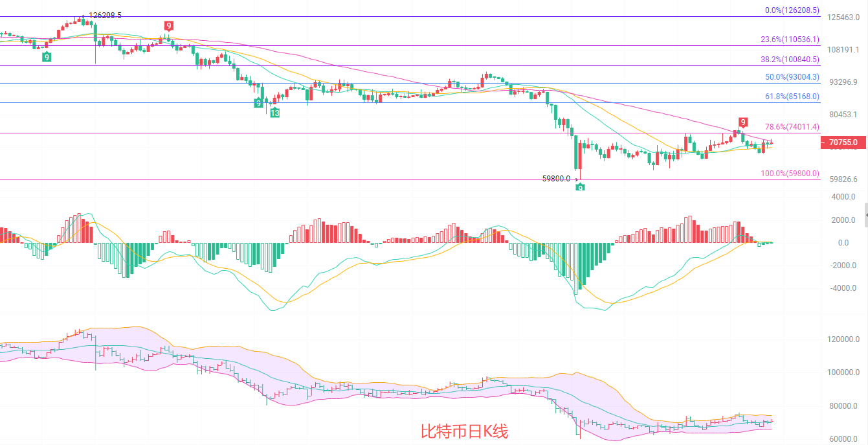This screenshot has width=868, height=445.
Task: Click red 9 marker near 78.6% level
Action: pyautogui.click(x=743, y=122)
